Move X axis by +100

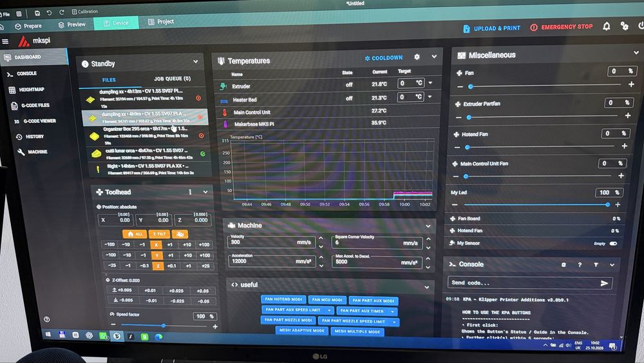204,244
